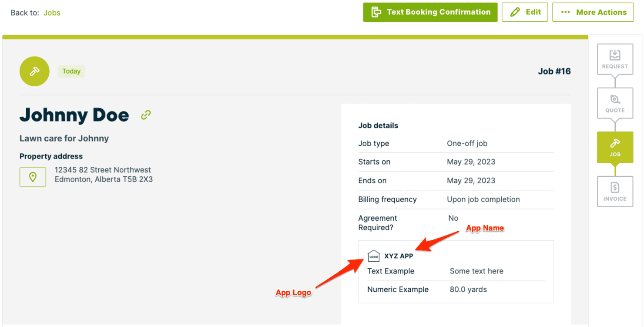The height and width of the screenshot is (327, 644).
Task: Click the property address text
Action: tap(103, 175)
